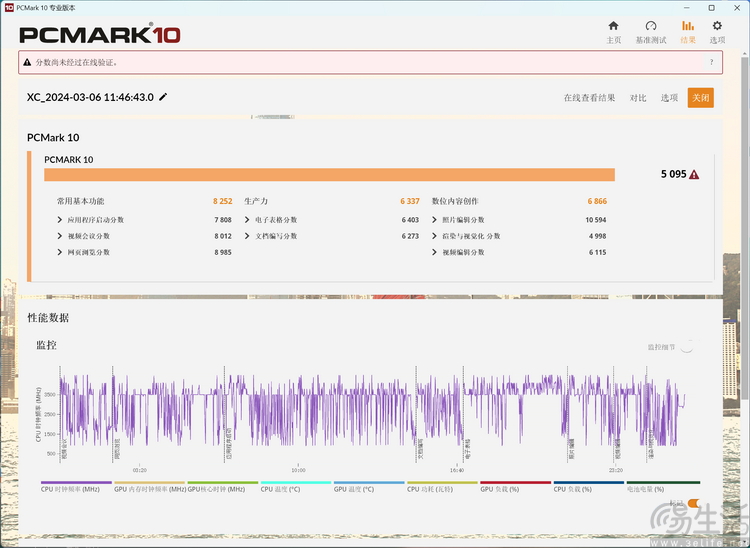
Task: Toggle GPU 内存时钟频率 (MHz) series in legend
Action: [150, 486]
